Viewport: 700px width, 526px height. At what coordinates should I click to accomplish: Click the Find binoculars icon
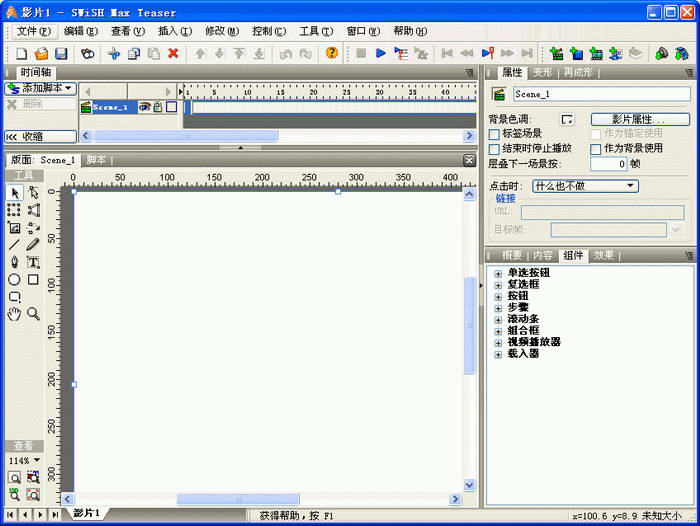click(x=88, y=54)
